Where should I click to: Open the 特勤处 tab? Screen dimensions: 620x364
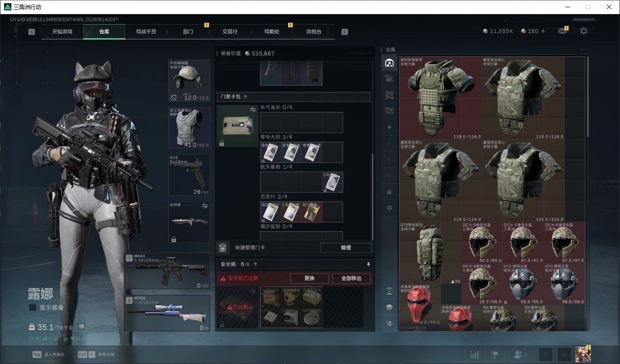coord(272,32)
